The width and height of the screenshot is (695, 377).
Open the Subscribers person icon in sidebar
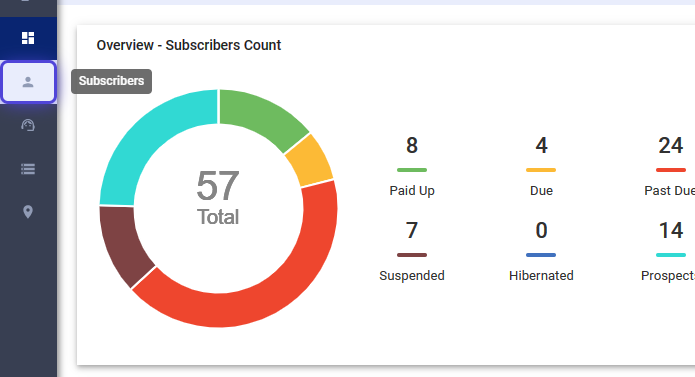pyautogui.click(x=28, y=82)
